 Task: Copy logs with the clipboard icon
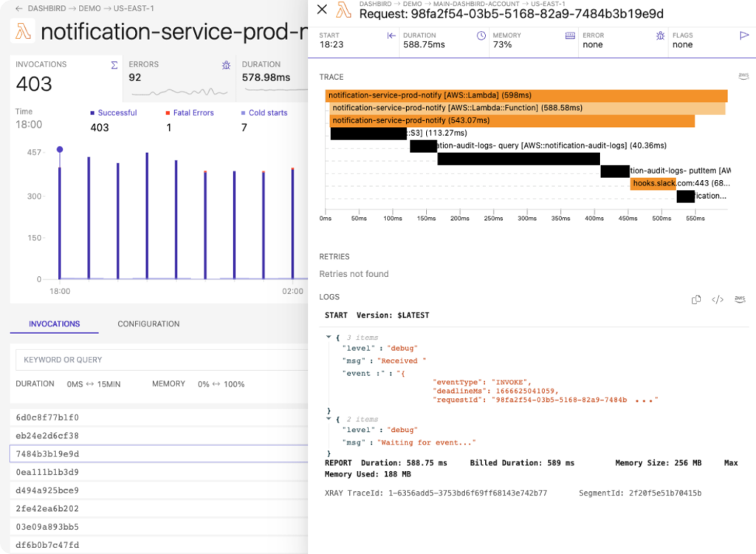695,300
